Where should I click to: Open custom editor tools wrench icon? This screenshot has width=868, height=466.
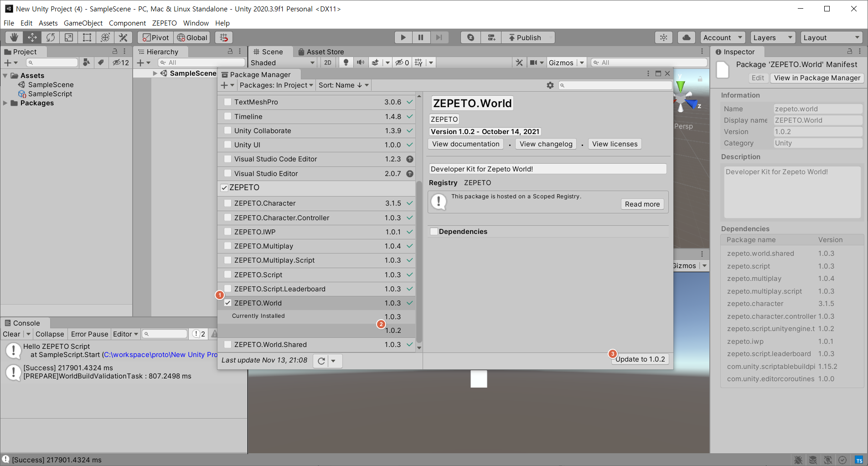[123, 37]
